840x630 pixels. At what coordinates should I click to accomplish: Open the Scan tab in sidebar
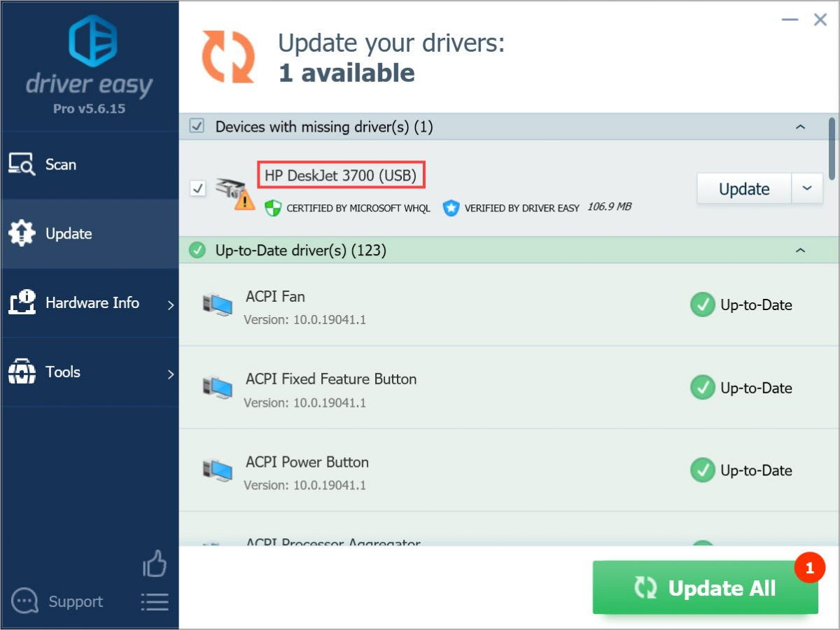tap(61, 164)
